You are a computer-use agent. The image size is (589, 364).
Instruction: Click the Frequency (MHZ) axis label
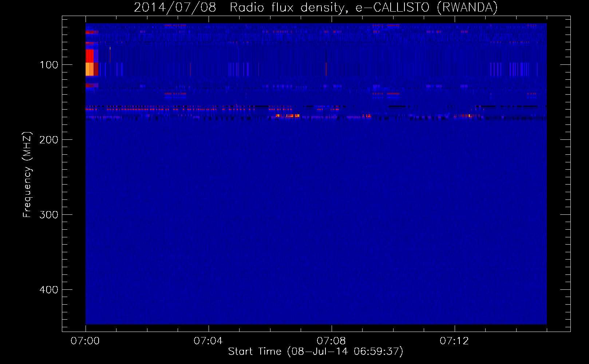click(x=27, y=175)
